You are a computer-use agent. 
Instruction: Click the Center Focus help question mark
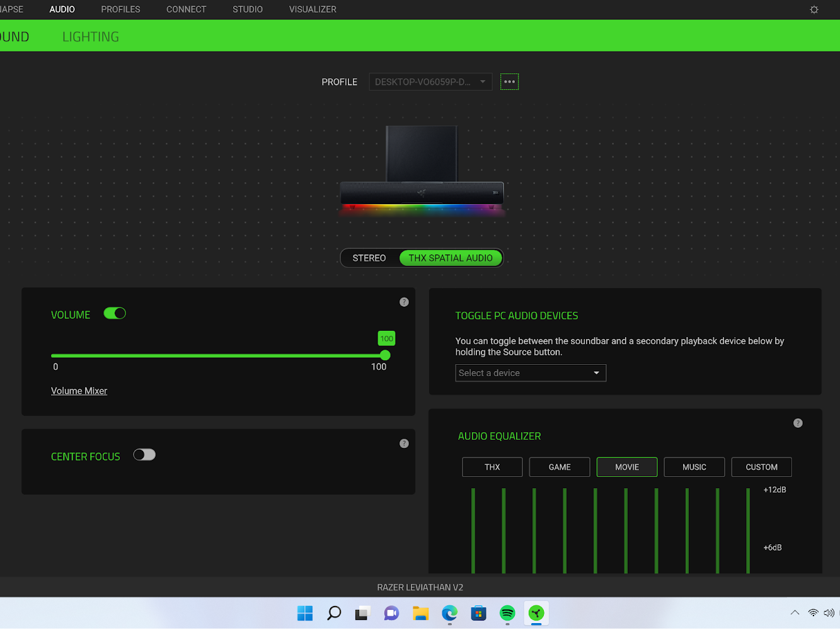point(404,444)
